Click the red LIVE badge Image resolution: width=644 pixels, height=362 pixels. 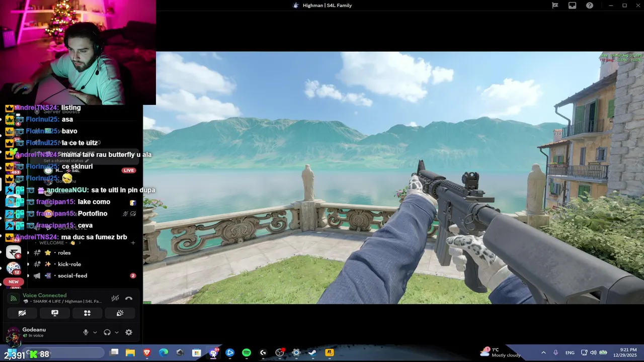129,170
